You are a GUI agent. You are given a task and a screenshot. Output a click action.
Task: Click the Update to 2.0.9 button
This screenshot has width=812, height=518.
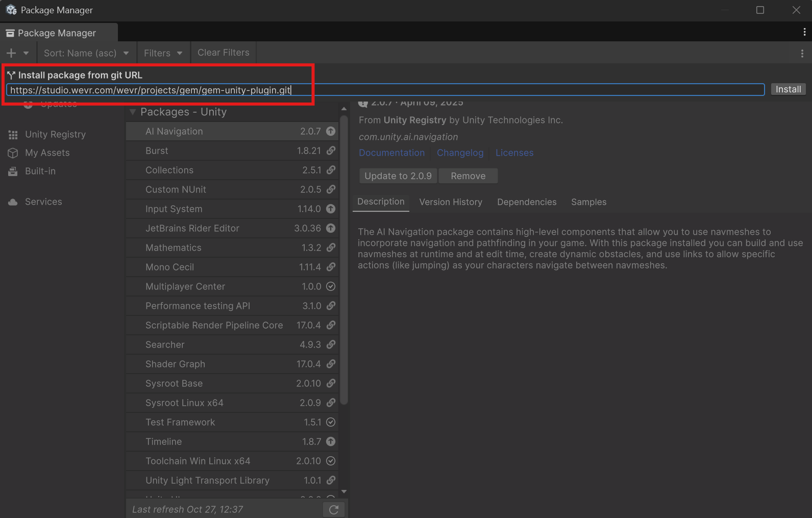(398, 176)
